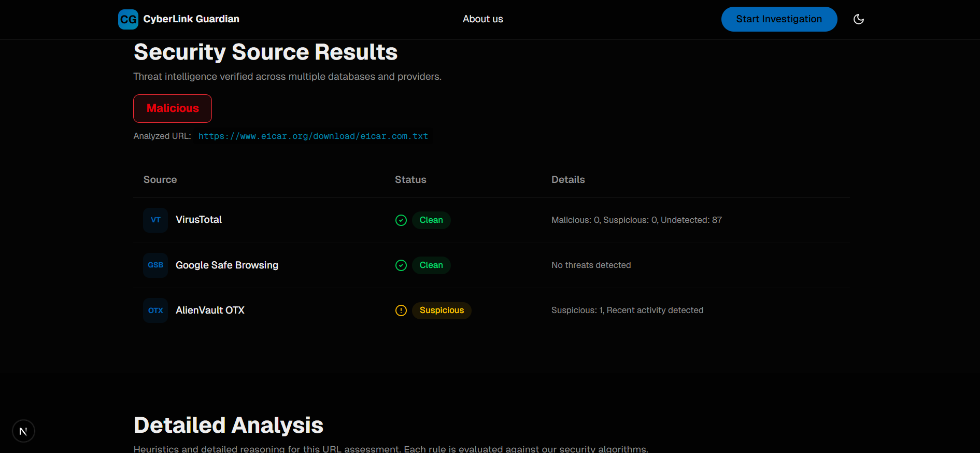This screenshot has height=453, width=980.
Task: Click the Clean badge in the Google Safe Browsing row
Action: 431,265
